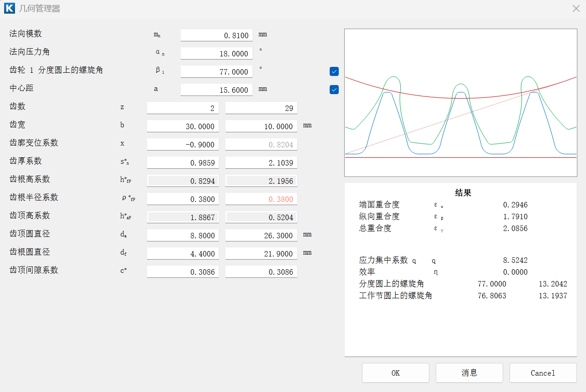Select gear 1 profile shift coefficient -0.9000

183,145
